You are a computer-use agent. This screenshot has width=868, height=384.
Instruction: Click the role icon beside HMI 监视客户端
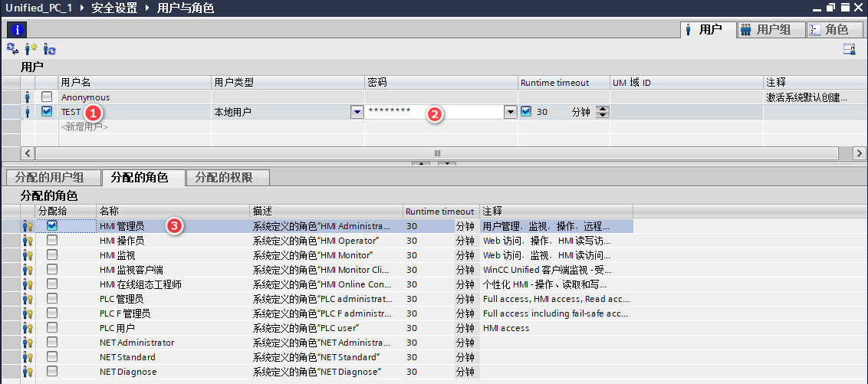pos(28,270)
